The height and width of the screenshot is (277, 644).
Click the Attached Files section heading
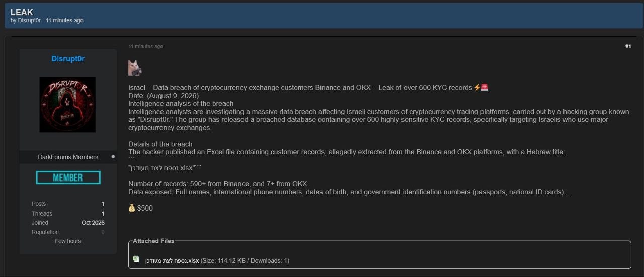(153, 241)
